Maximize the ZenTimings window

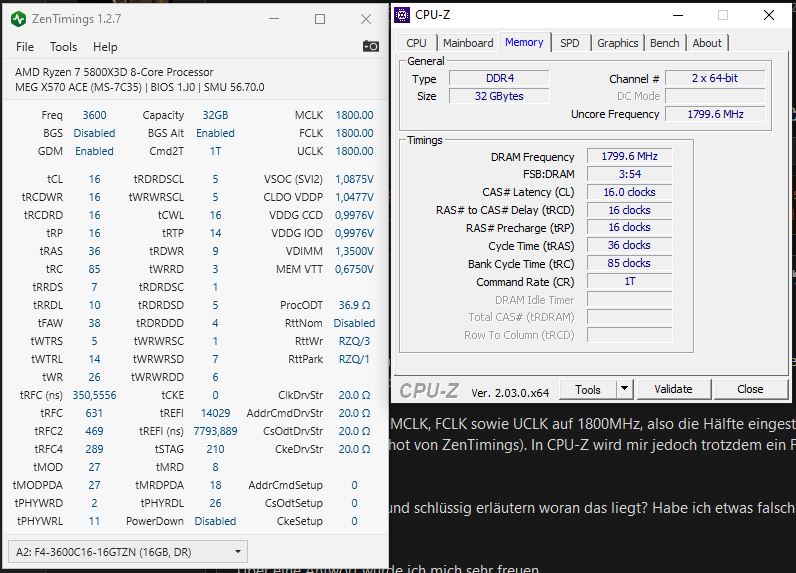[320, 19]
